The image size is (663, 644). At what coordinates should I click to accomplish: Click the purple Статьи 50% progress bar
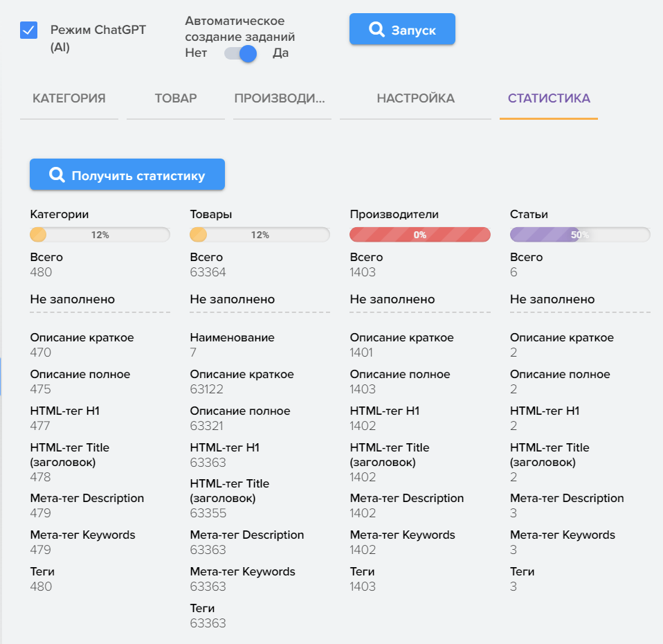[x=579, y=235]
